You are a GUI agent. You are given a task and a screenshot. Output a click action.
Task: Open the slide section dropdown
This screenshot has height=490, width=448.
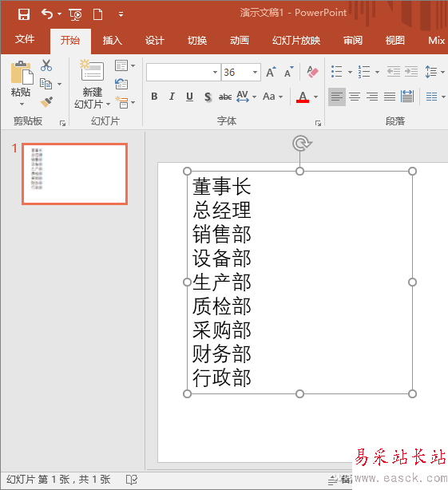(125, 102)
